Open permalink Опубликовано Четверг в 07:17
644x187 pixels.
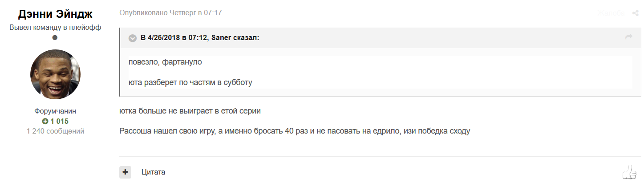tap(170, 13)
